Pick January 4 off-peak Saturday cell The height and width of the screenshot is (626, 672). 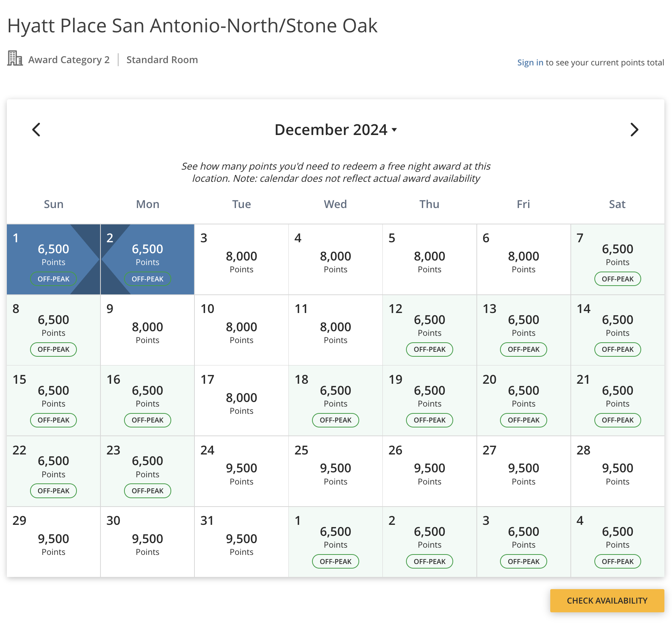pos(618,542)
